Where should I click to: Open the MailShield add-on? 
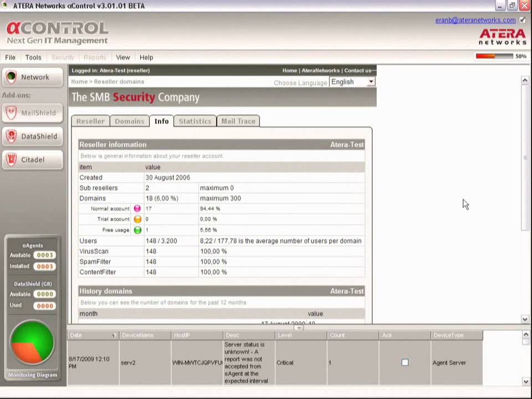(33, 113)
